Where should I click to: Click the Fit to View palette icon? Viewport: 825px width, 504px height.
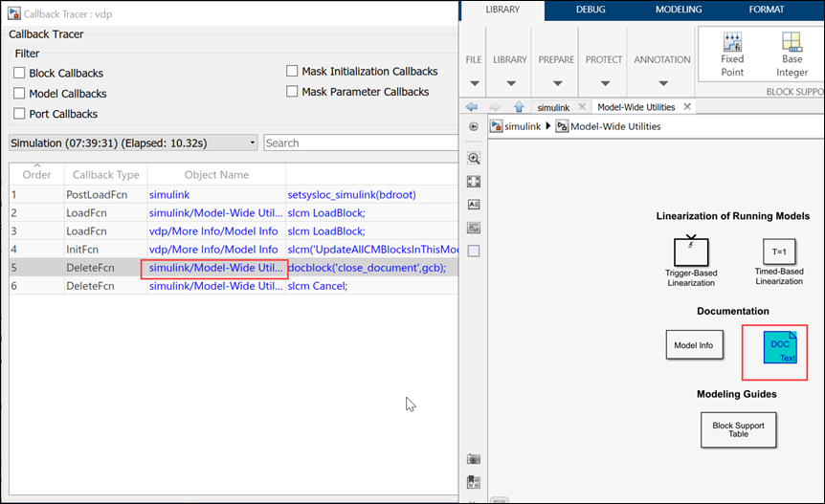[474, 182]
